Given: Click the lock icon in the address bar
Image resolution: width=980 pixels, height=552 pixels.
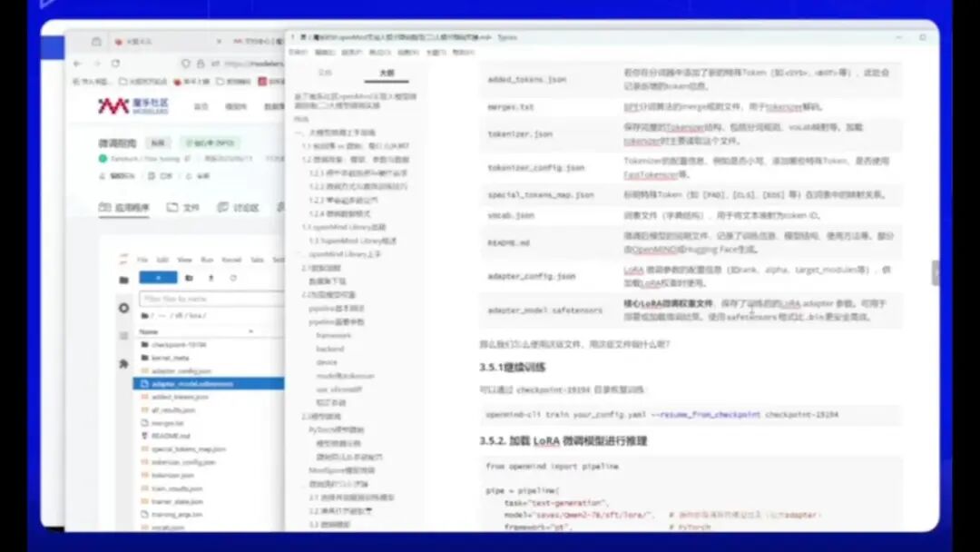Looking at the screenshot, I should tap(201, 64).
